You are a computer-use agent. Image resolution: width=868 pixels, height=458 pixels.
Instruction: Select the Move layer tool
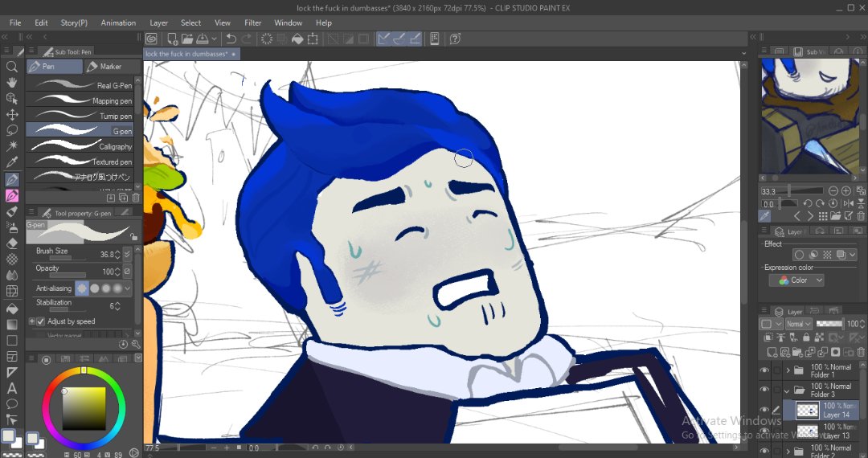[x=11, y=114]
